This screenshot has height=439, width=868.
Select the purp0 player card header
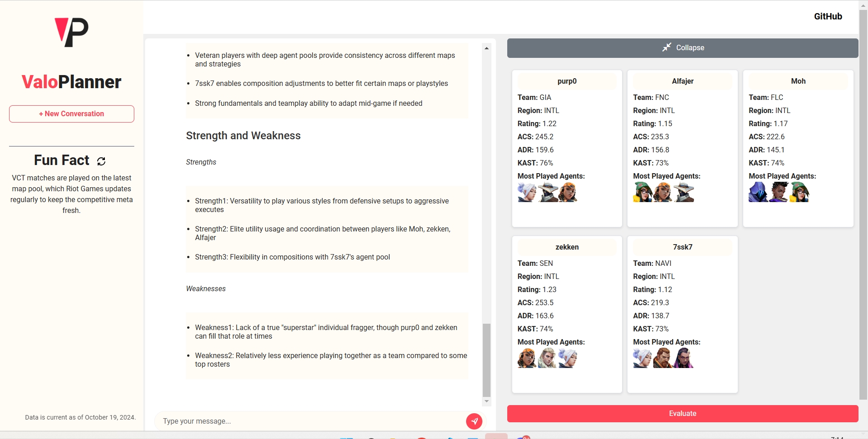[x=567, y=81]
